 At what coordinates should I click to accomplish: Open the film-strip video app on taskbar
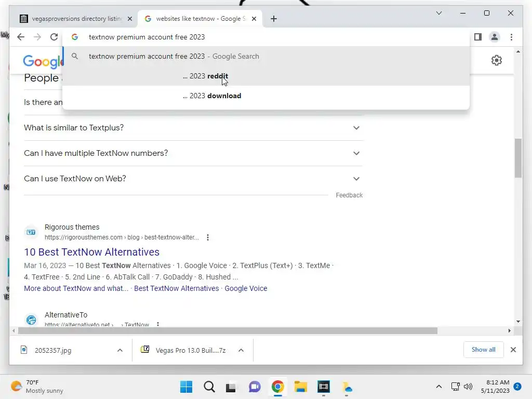(323, 387)
